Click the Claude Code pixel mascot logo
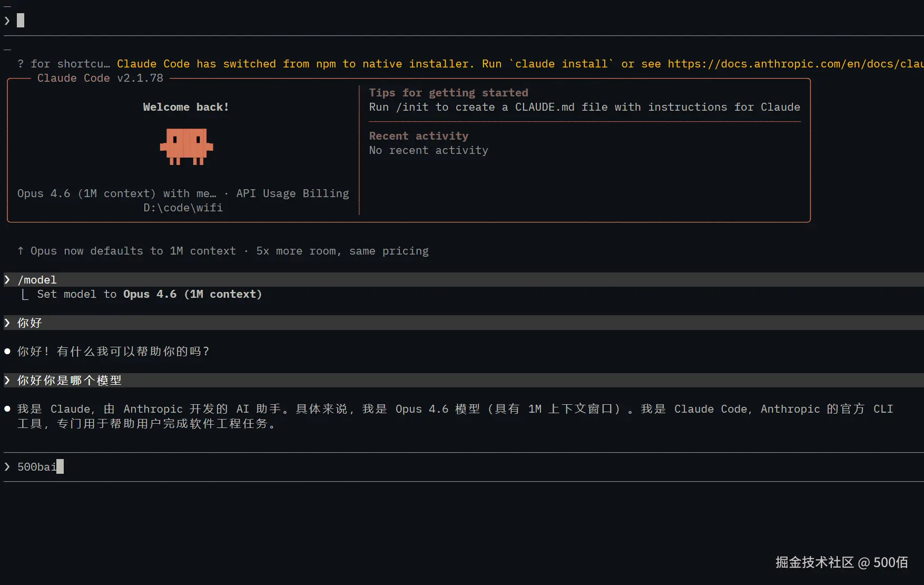This screenshot has width=924, height=585. 186,147
